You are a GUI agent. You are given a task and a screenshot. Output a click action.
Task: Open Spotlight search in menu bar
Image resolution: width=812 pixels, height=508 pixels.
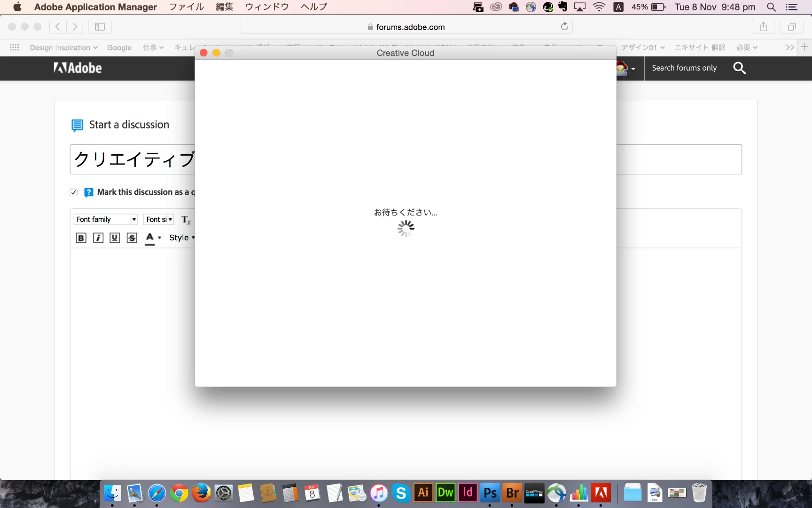pyautogui.click(x=771, y=7)
